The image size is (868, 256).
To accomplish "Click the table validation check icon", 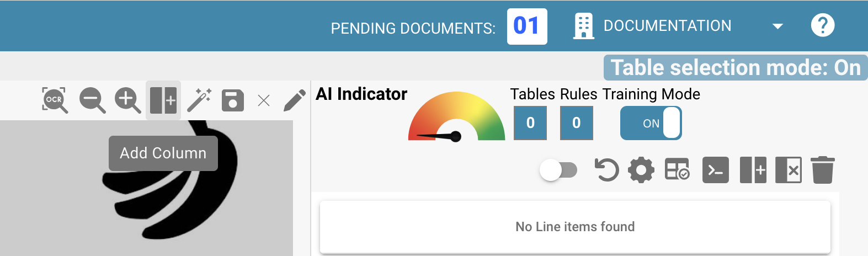I will 677,170.
